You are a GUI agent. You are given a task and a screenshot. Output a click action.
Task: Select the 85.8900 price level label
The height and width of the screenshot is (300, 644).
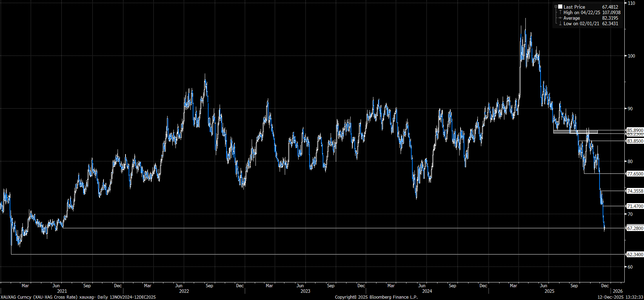635,130
